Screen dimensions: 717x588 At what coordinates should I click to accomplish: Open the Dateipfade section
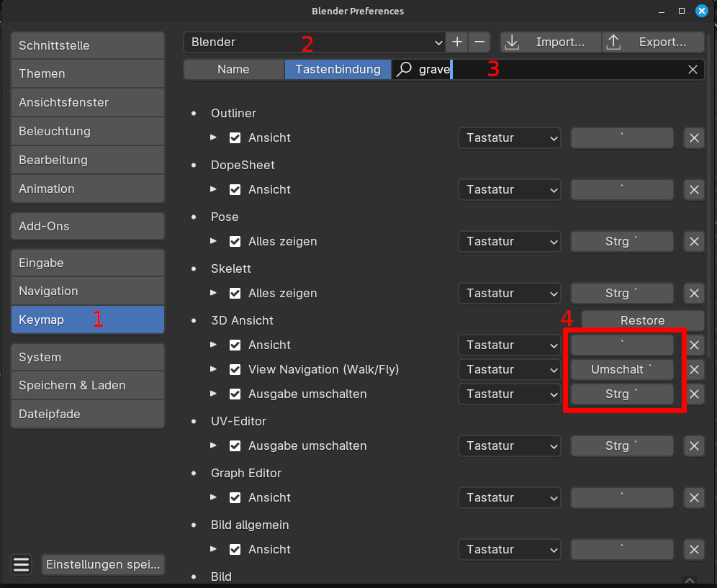point(88,414)
